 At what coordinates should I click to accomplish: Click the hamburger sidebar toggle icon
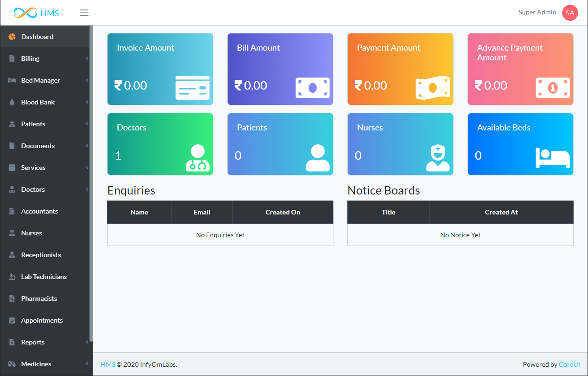(x=84, y=13)
